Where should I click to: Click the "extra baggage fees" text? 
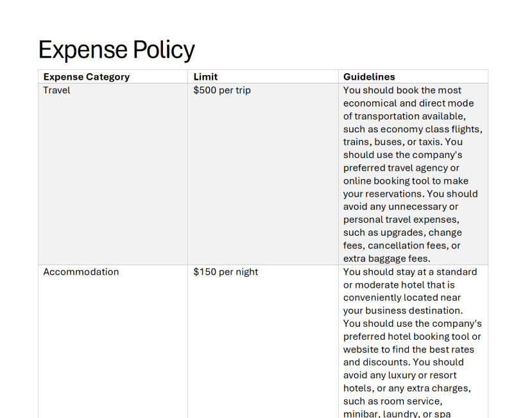[386, 259]
